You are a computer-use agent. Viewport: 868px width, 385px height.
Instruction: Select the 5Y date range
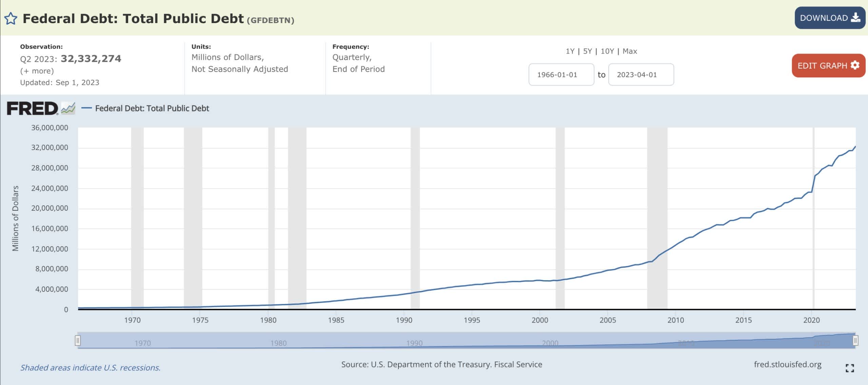click(587, 51)
